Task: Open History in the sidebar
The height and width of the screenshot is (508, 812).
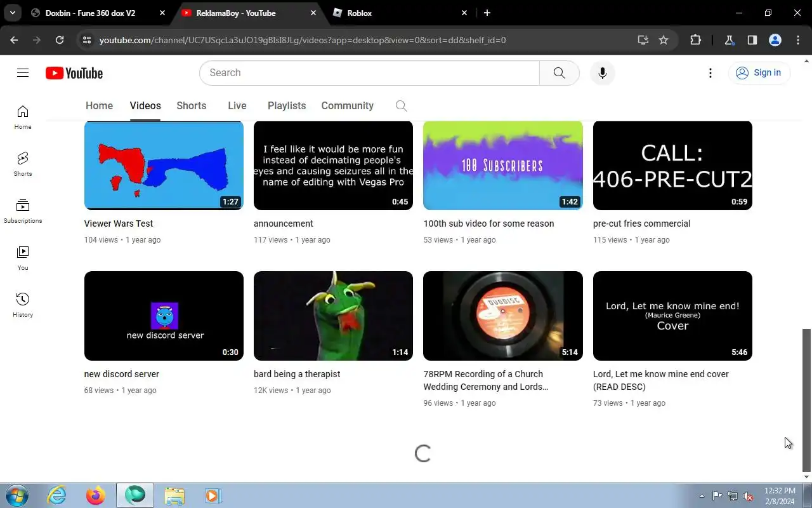Action: (x=23, y=305)
